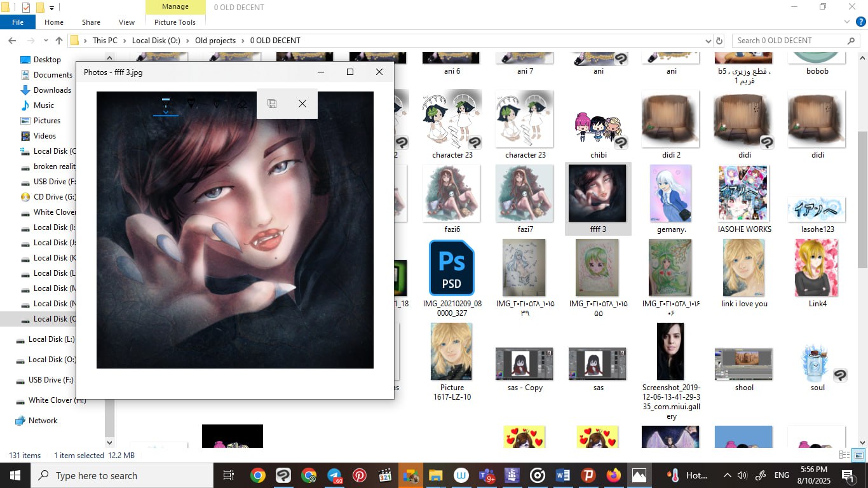This screenshot has width=868, height=488.
Task: Switch to large icons view in status bar
Action: (x=858, y=455)
